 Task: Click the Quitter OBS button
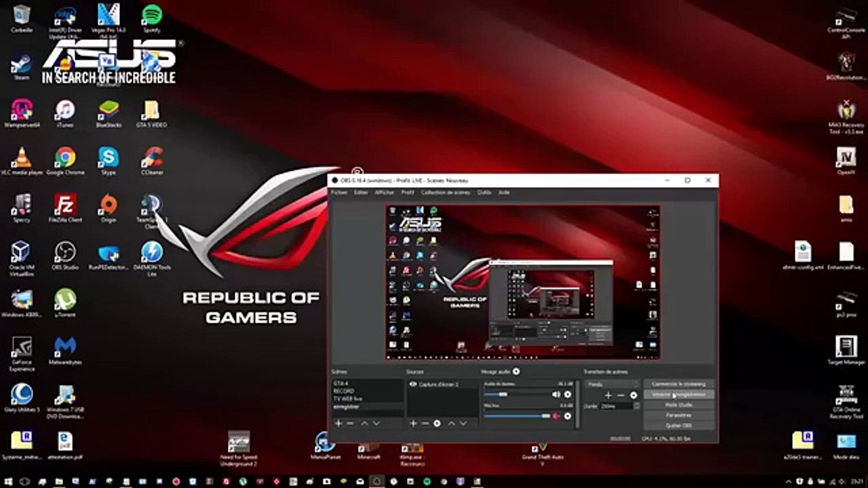(x=679, y=426)
